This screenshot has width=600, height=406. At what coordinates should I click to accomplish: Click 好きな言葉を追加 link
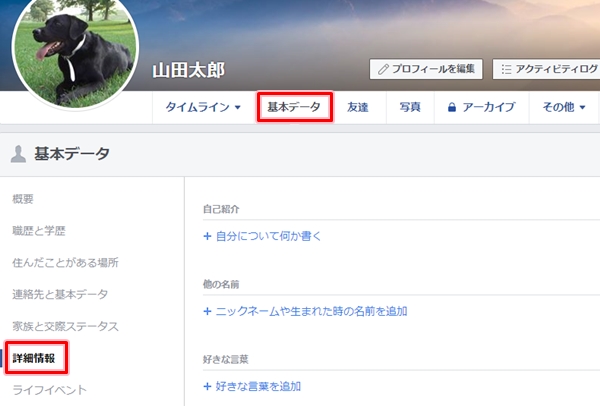tap(258, 386)
